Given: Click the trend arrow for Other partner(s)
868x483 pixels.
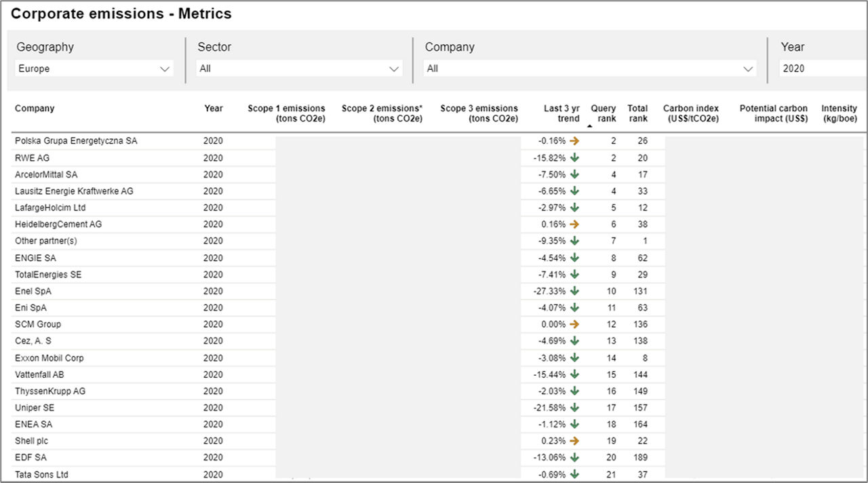Looking at the screenshot, I should coord(574,241).
